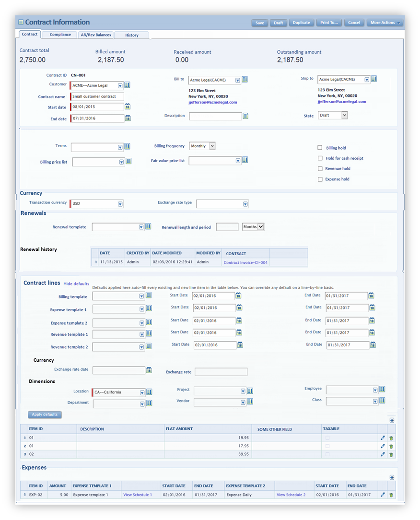Toggle Taxable on the first line item
Screen dimensions: 420x520
coord(328,437)
